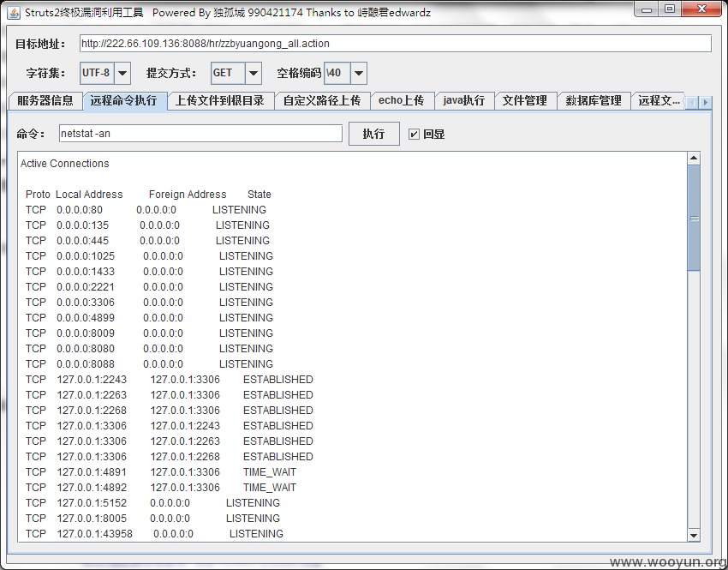Click the 127.0.0.1:43958 local address
Screen dimensions: 728x570
pyautogui.click(x=95, y=533)
